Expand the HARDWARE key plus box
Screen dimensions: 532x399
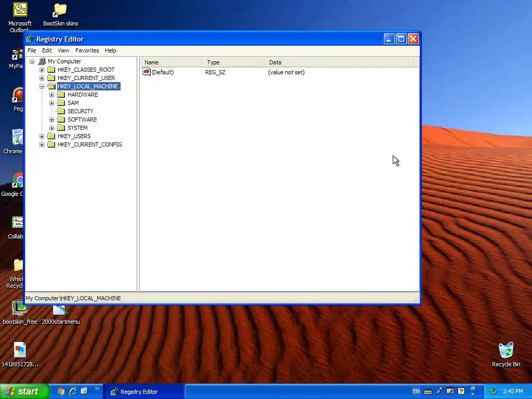[51, 95]
